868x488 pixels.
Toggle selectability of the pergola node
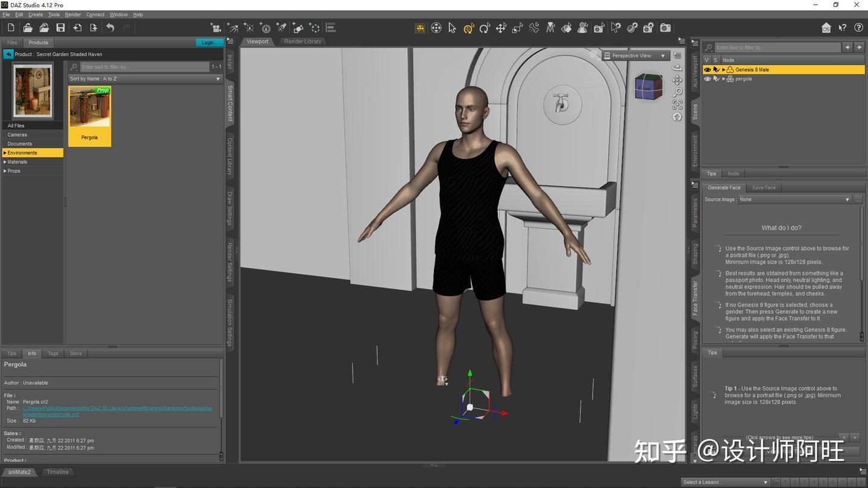(x=717, y=79)
